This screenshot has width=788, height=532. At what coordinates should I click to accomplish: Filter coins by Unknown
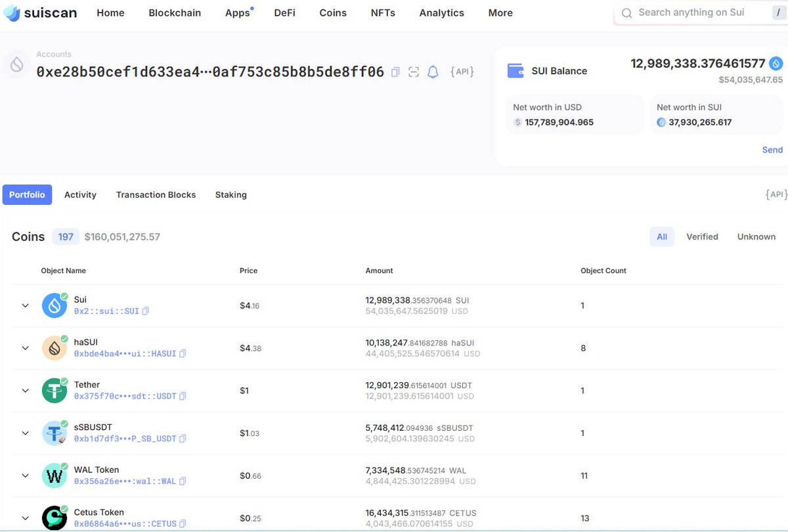[x=756, y=236]
